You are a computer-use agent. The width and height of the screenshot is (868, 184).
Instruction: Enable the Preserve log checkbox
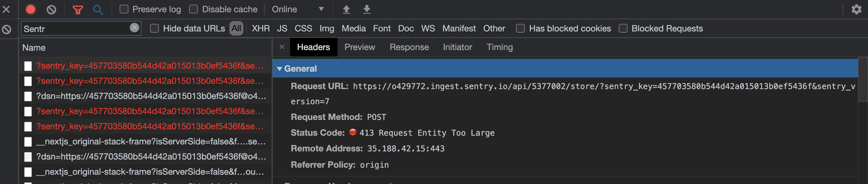click(124, 9)
